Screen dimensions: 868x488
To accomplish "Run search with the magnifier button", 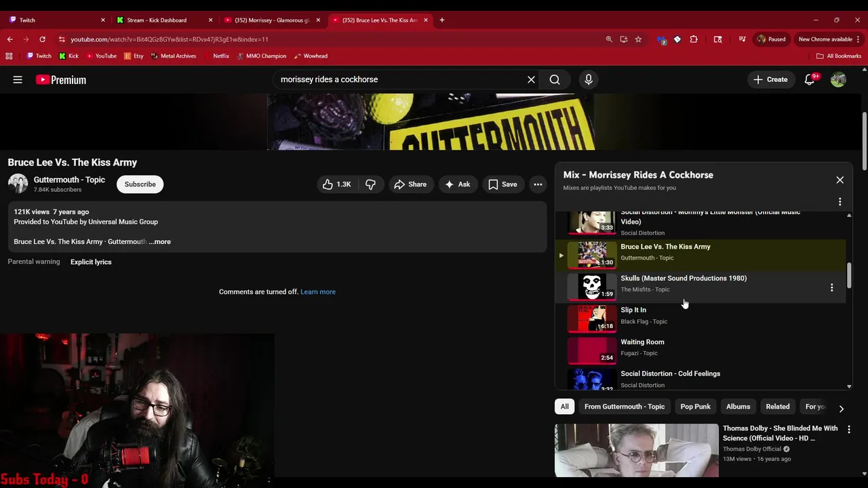I will [555, 79].
